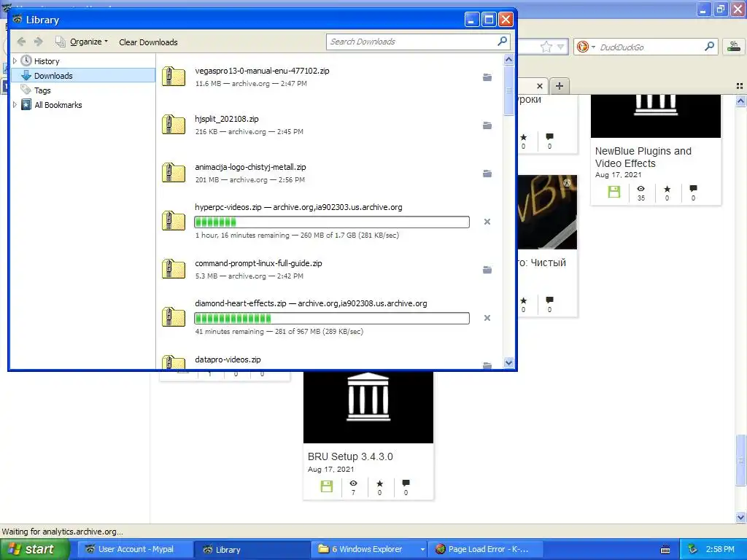Image resolution: width=747 pixels, height=560 pixels.
Task: Cancel the hyperpc-videos.zip download
Action: (x=487, y=222)
